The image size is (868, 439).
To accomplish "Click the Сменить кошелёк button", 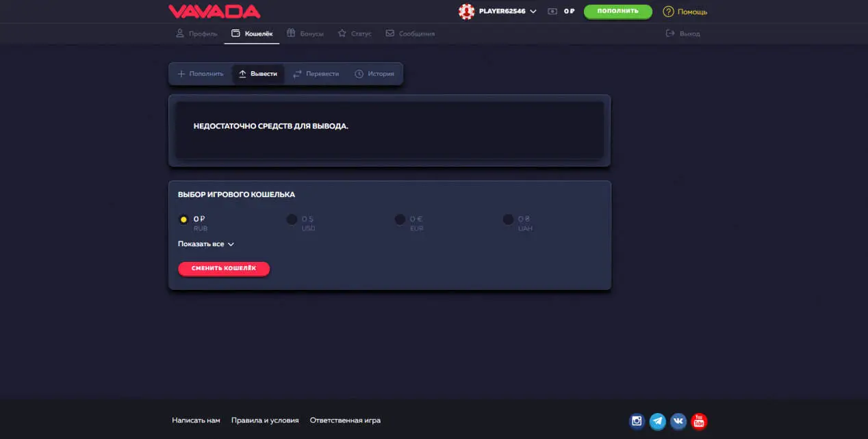I will 224,269.
